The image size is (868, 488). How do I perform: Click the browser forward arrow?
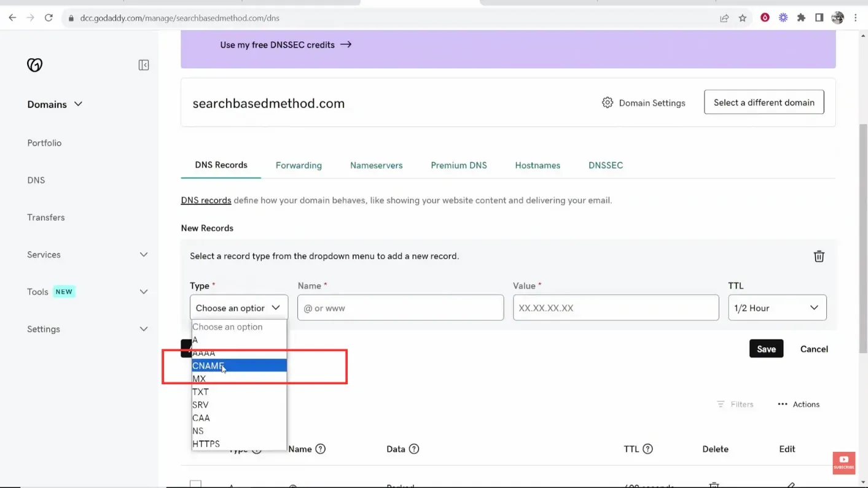click(30, 18)
